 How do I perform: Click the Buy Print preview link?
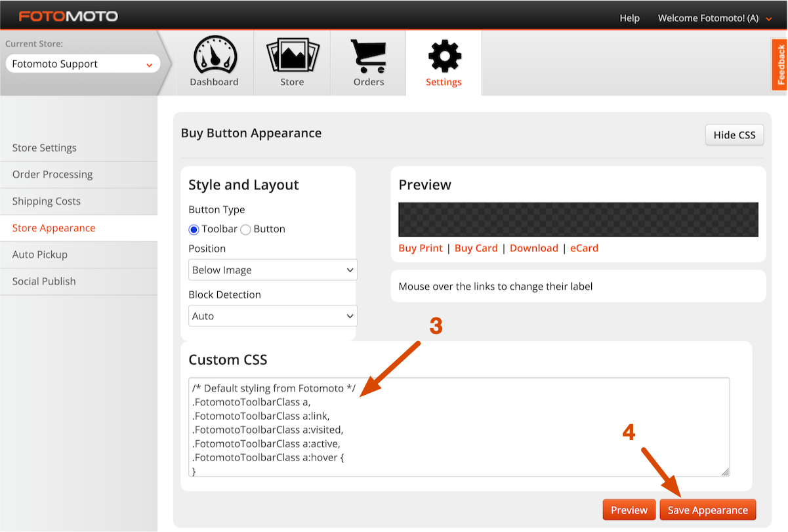[421, 248]
